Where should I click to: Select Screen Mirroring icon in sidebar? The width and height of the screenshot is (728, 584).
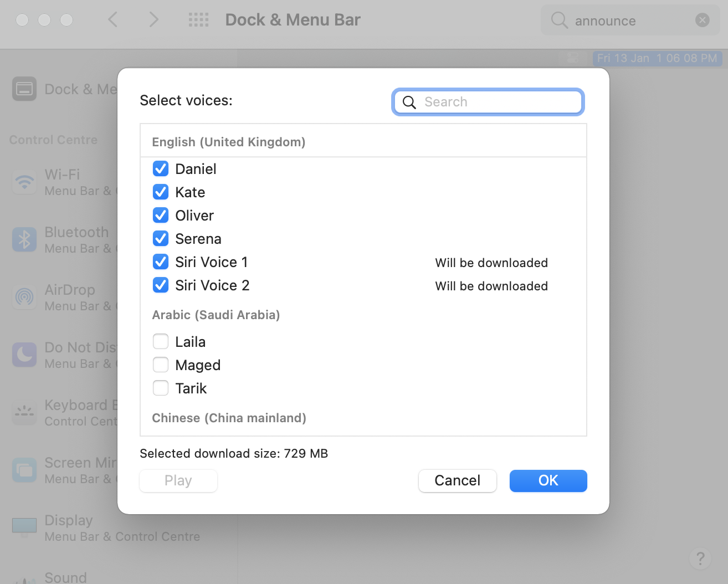tap(24, 470)
